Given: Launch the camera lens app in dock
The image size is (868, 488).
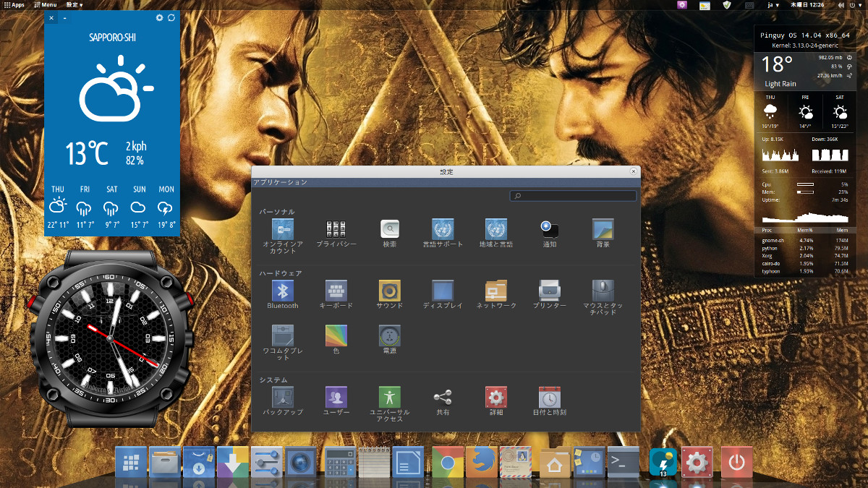Looking at the screenshot, I should point(300,463).
